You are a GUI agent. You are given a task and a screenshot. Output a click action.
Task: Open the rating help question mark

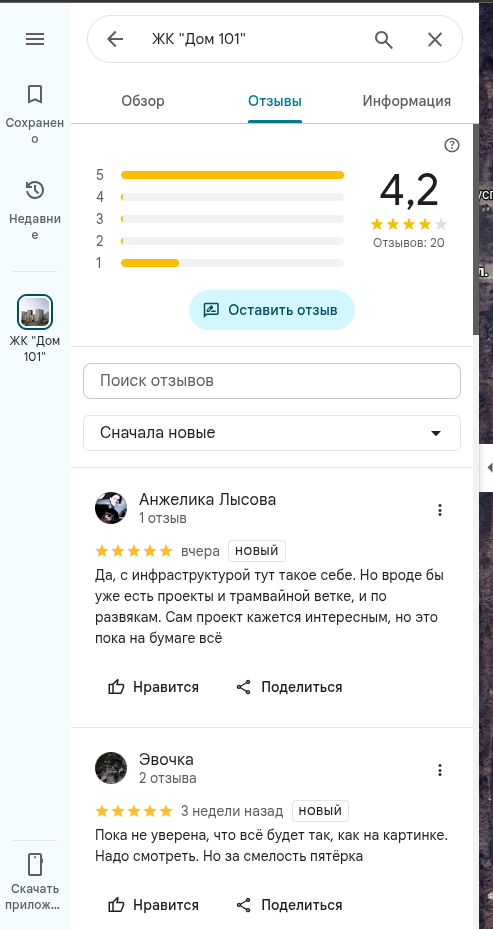(x=452, y=145)
